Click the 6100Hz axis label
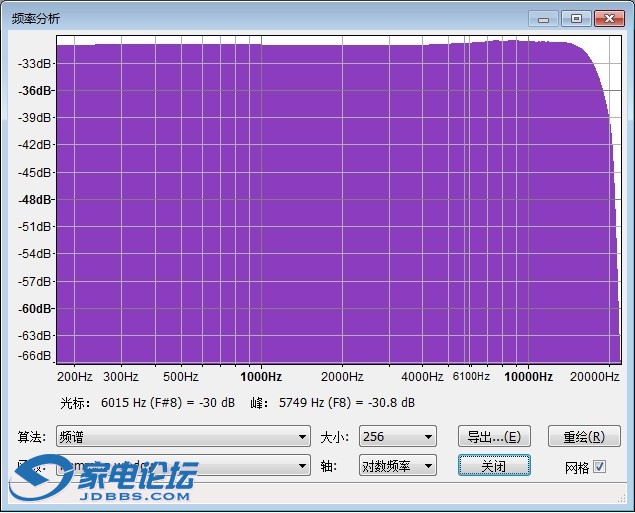This screenshot has width=635, height=513. pyautogui.click(x=471, y=377)
